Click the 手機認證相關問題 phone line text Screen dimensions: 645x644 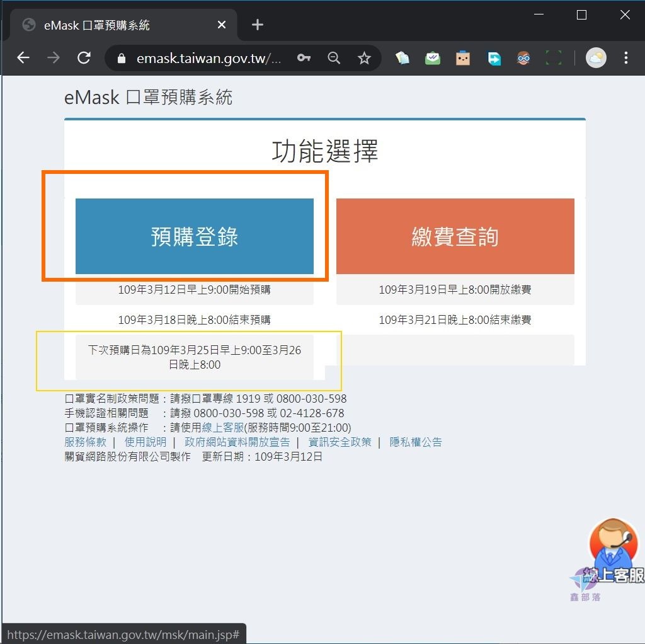[205, 413]
